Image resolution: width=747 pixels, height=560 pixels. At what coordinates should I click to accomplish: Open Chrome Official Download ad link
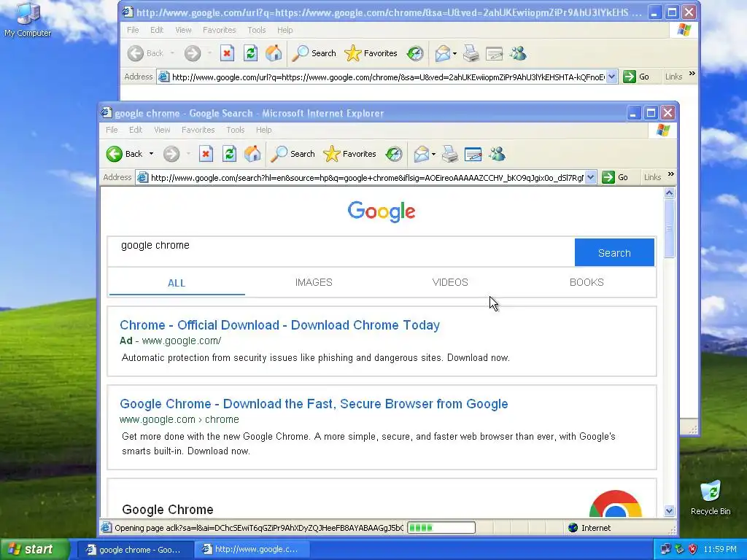[x=279, y=325]
